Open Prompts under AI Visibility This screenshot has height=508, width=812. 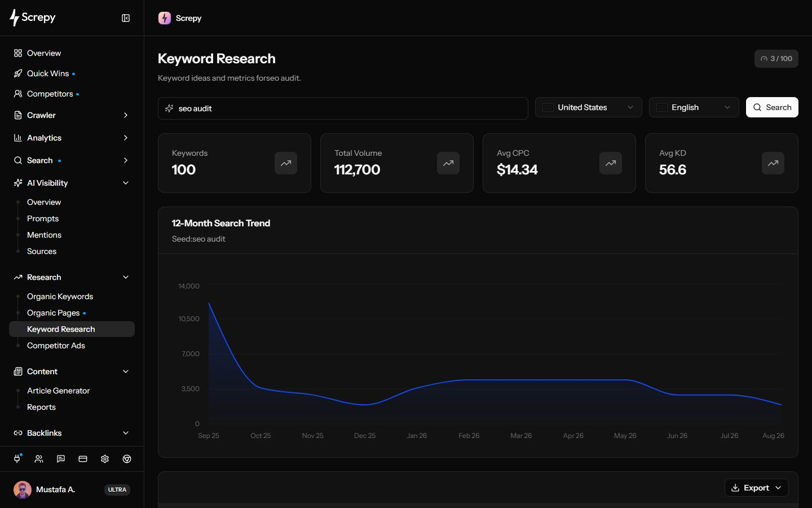point(43,218)
